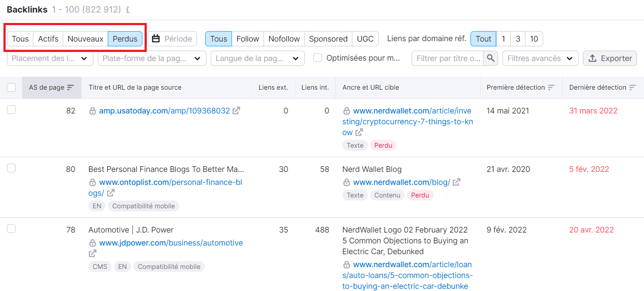This screenshot has height=291, width=644.
Task: Click the info icon next to Backlinks heading
Action: click(x=126, y=9)
